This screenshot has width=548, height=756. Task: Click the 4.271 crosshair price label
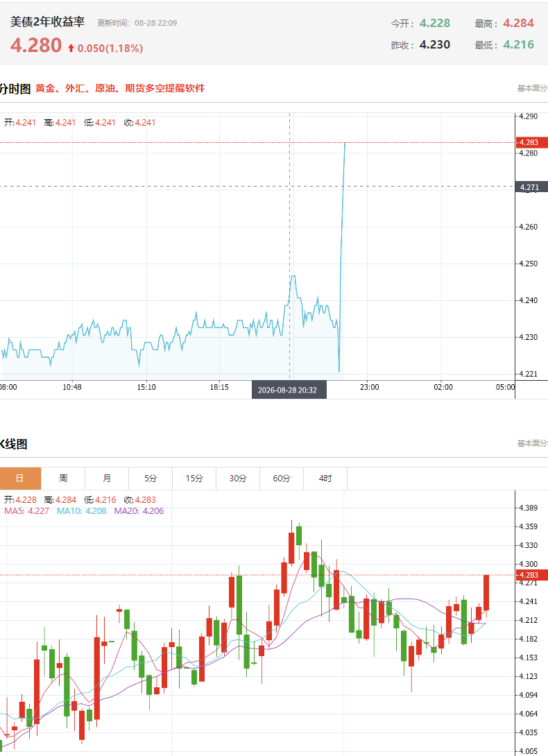(x=531, y=187)
